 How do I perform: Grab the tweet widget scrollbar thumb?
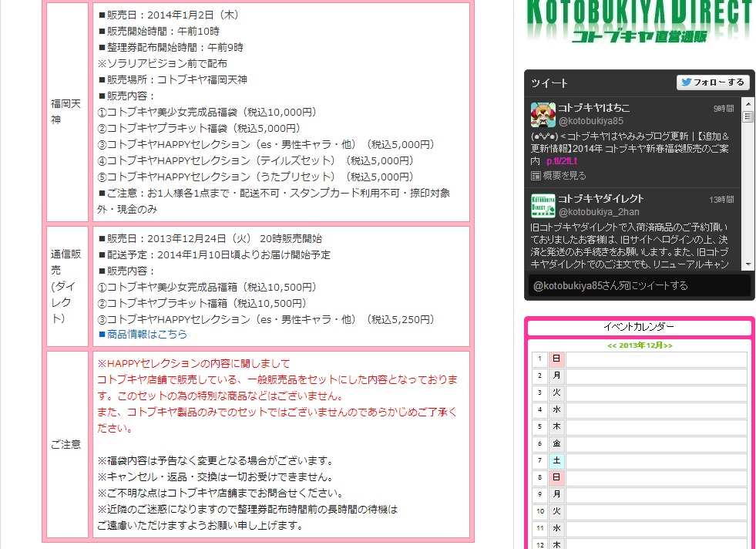(748, 116)
